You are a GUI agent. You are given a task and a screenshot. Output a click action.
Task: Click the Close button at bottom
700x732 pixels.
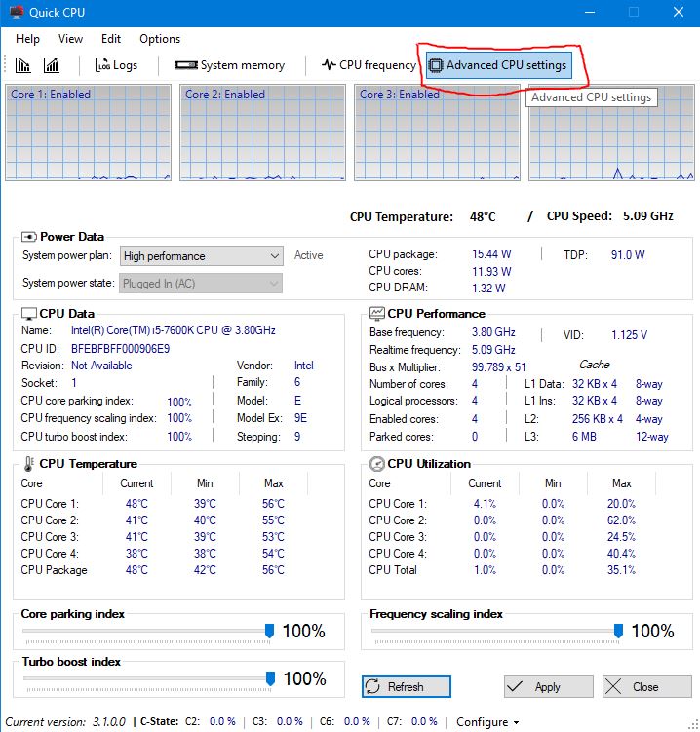[x=646, y=687]
